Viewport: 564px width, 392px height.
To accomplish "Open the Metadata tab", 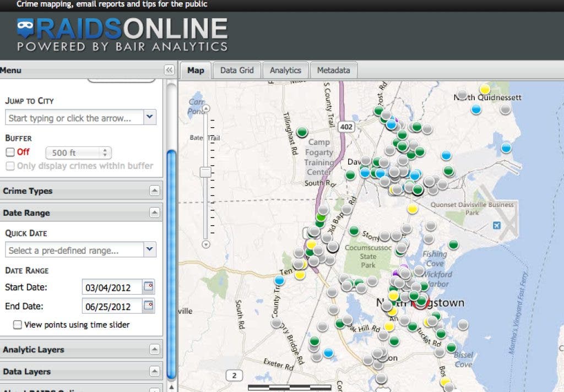I will (333, 70).
